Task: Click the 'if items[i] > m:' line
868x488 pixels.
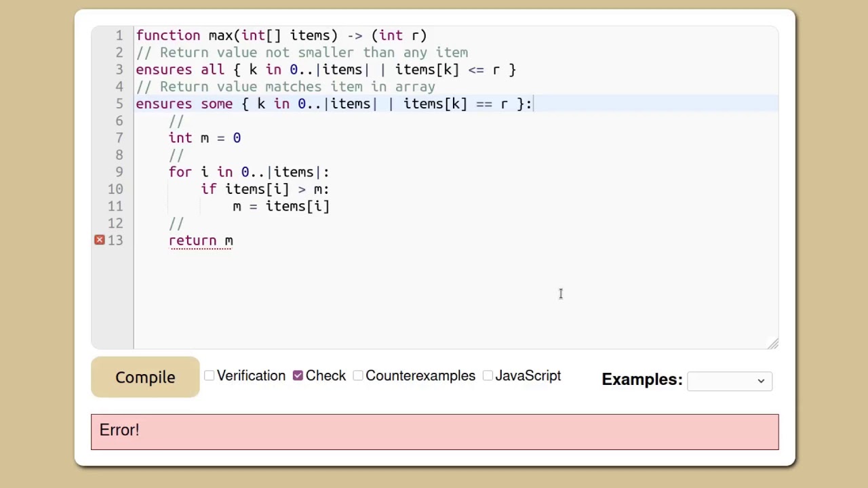Action: (x=265, y=189)
